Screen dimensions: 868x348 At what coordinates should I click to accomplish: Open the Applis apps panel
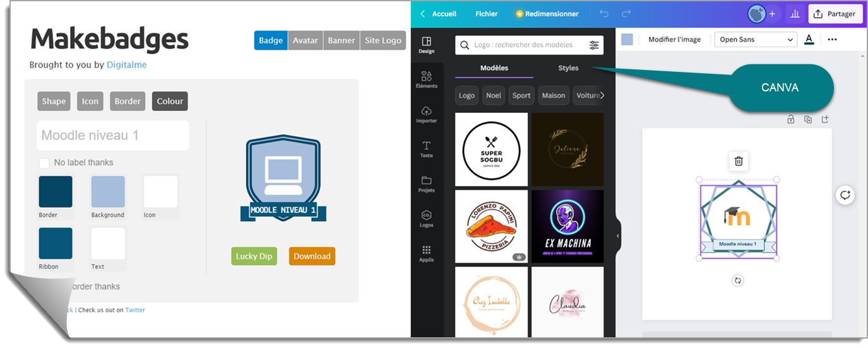[x=426, y=253]
